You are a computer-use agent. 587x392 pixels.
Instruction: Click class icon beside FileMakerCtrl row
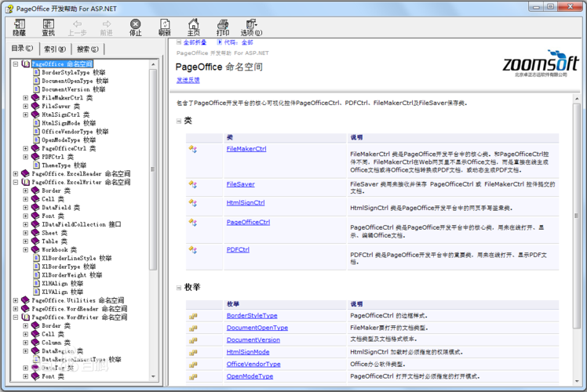pyautogui.click(x=193, y=149)
